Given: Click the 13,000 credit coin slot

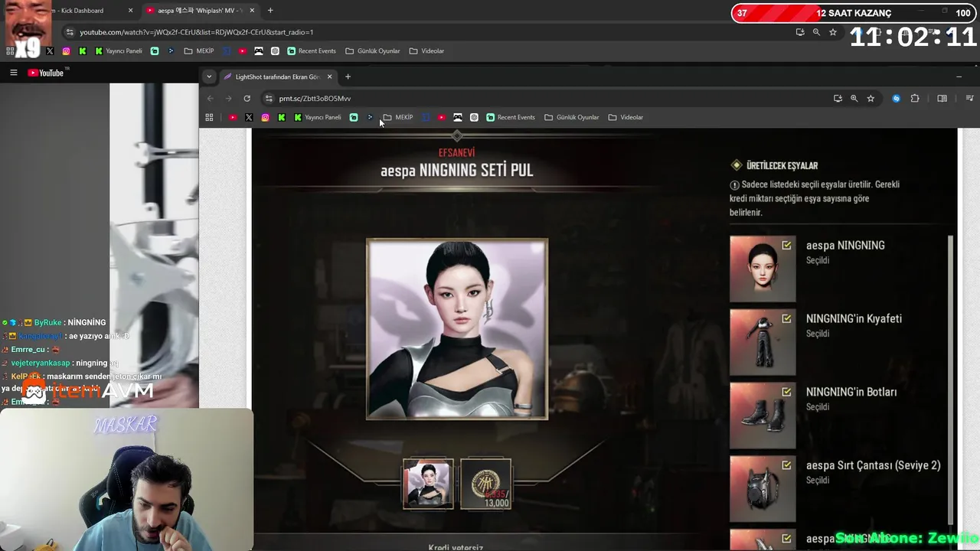Looking at the screenshot, I should (485, 484).
